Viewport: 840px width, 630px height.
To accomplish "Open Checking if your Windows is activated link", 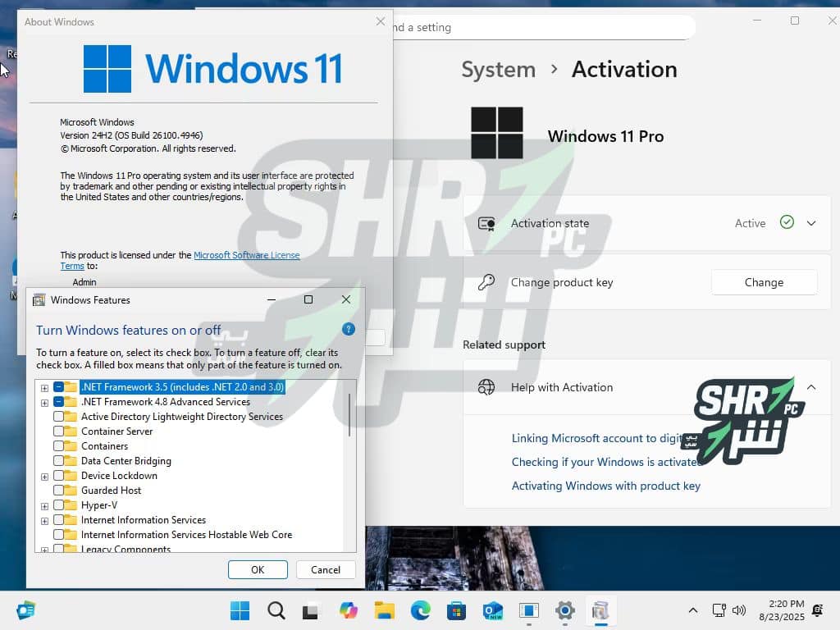I will tap(606, 462).
